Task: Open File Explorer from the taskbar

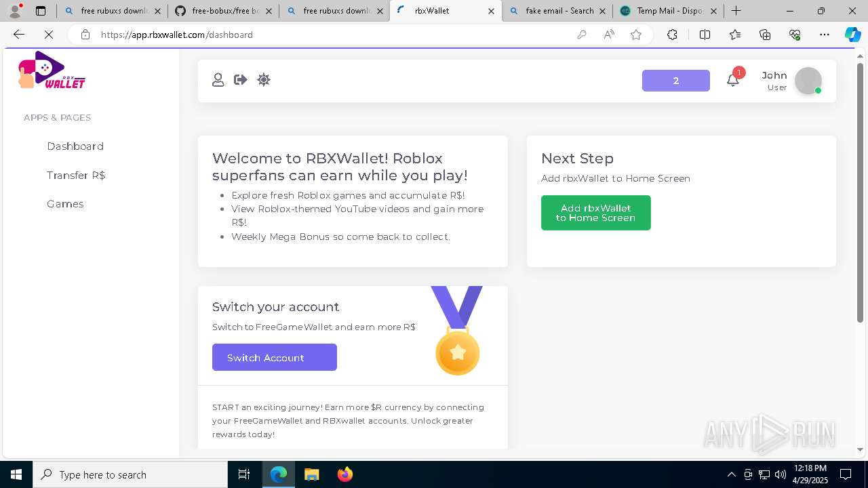Action: pos(311,474)
